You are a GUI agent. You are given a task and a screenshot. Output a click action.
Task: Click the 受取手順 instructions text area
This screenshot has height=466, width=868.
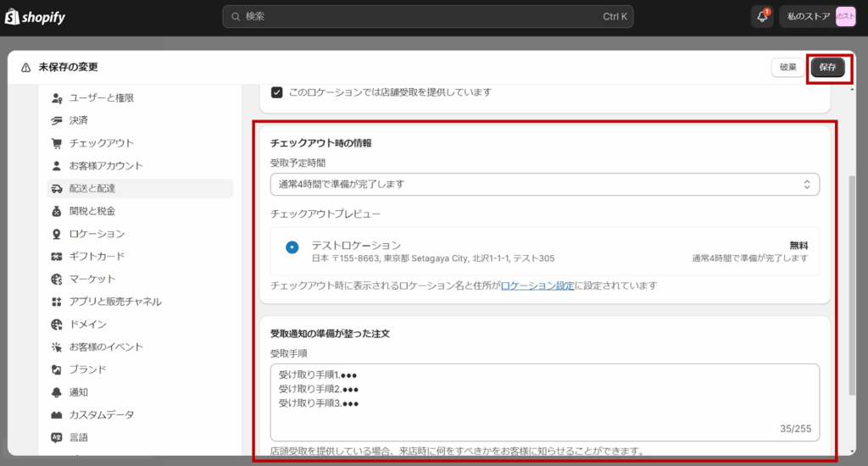point(545,402)
